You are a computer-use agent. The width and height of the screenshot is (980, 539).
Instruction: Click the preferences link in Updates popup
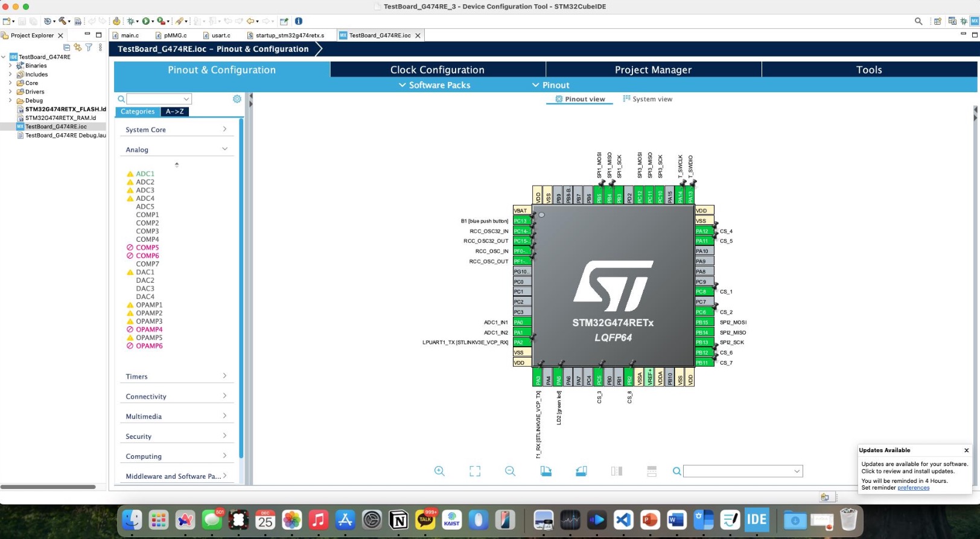913,488
